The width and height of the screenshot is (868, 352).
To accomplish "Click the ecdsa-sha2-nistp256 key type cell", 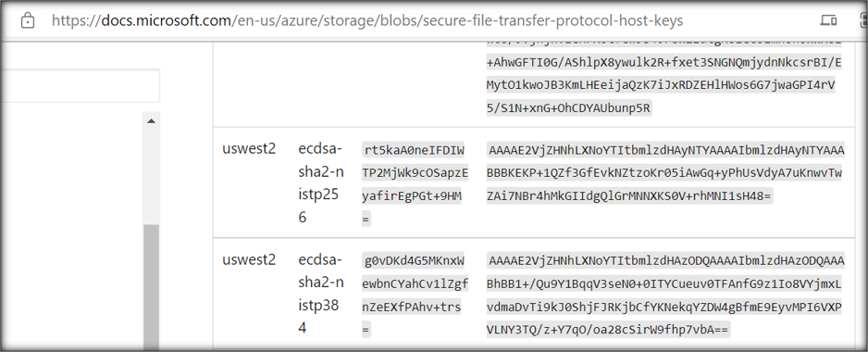I will click(x=321, y=182).
